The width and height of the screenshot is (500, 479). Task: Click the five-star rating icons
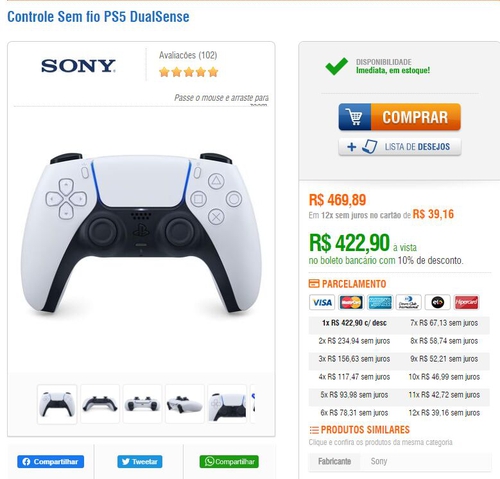(188, 72)
